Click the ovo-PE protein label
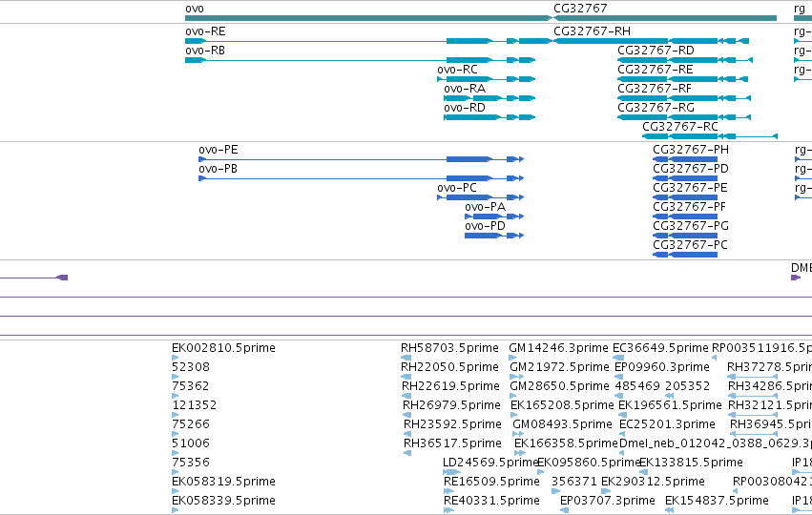Screen dimensions: 812x515 point(219,150)
